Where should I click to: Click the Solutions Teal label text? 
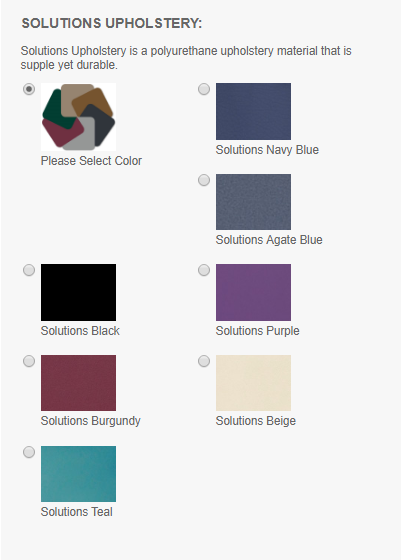[x=77, y=512]
